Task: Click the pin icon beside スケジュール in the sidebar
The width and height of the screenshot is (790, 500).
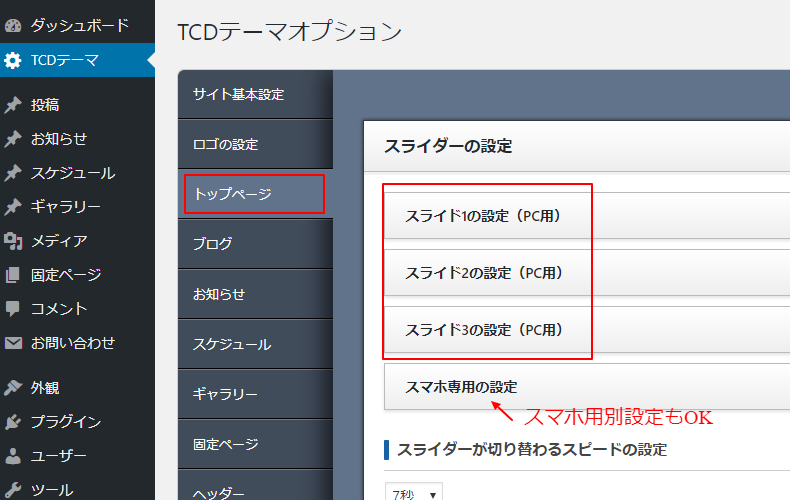Action: click(x=13, y=173)
